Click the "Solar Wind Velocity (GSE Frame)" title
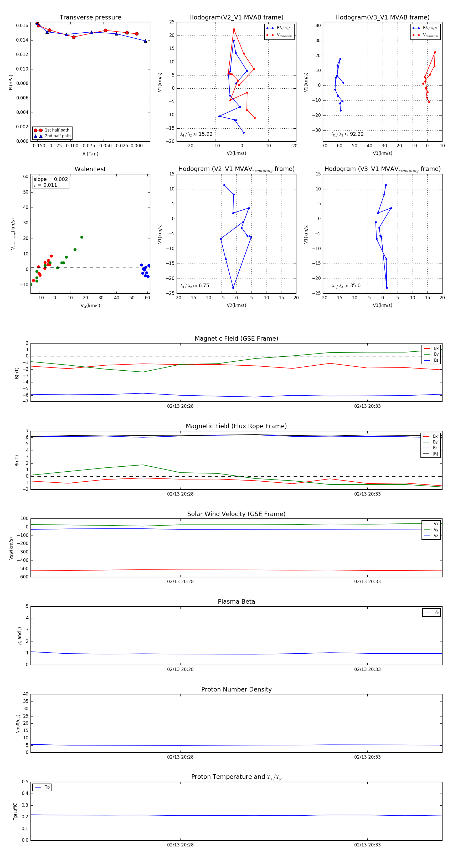 [x=236, y=514]
